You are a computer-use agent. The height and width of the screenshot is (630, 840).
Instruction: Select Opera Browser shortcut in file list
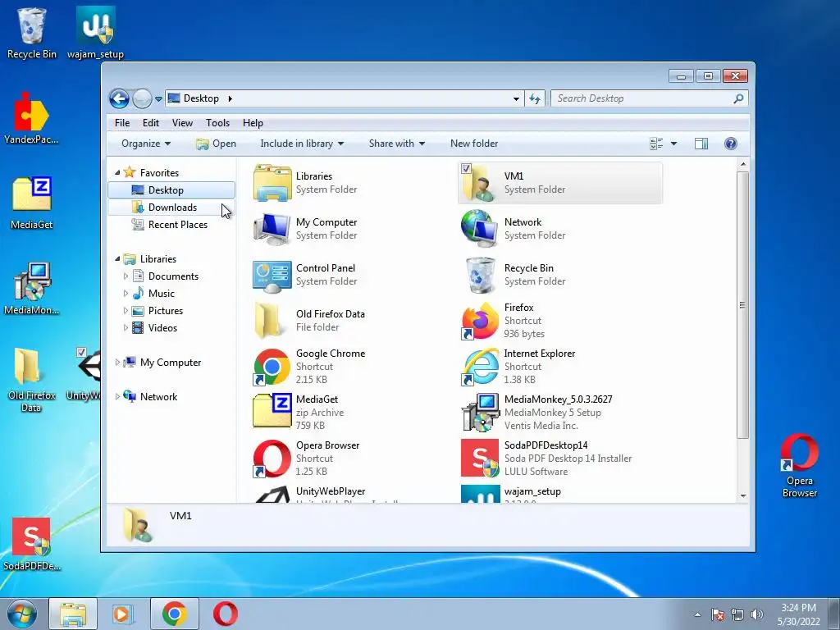[x=272, y=459]
